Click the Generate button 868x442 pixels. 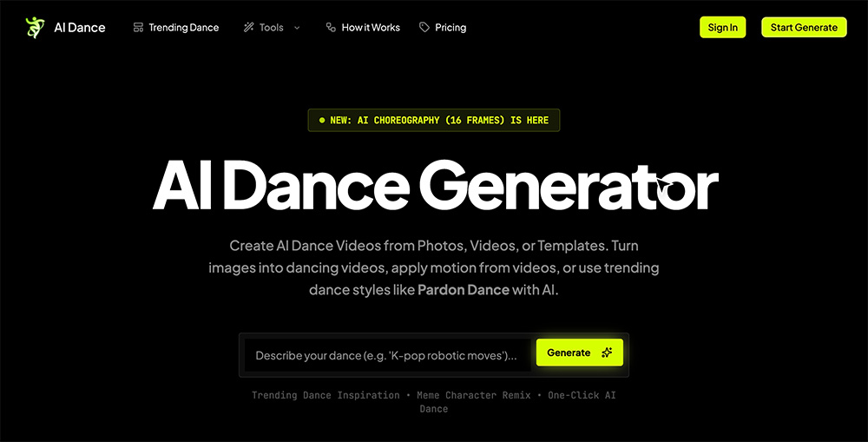[x=580, y=353]
